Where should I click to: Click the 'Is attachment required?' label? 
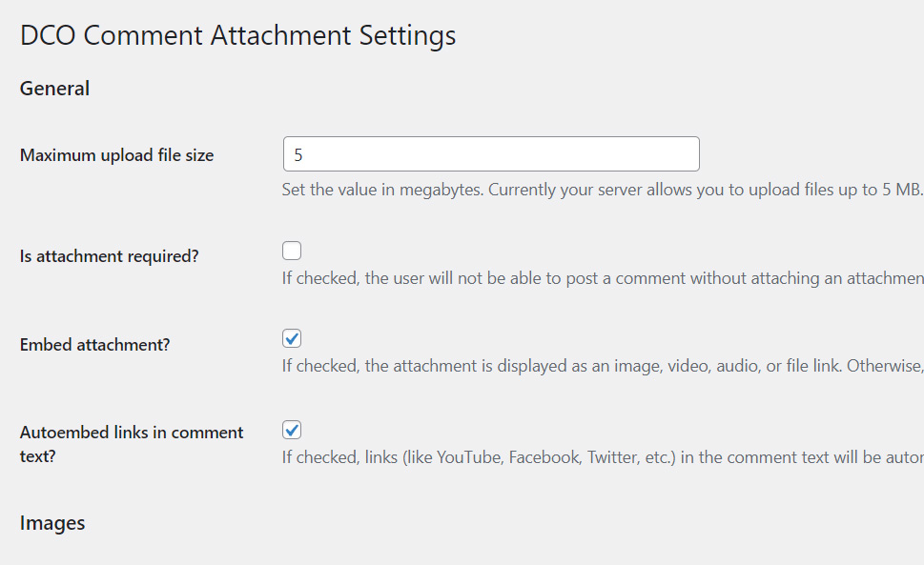[109, 256]
